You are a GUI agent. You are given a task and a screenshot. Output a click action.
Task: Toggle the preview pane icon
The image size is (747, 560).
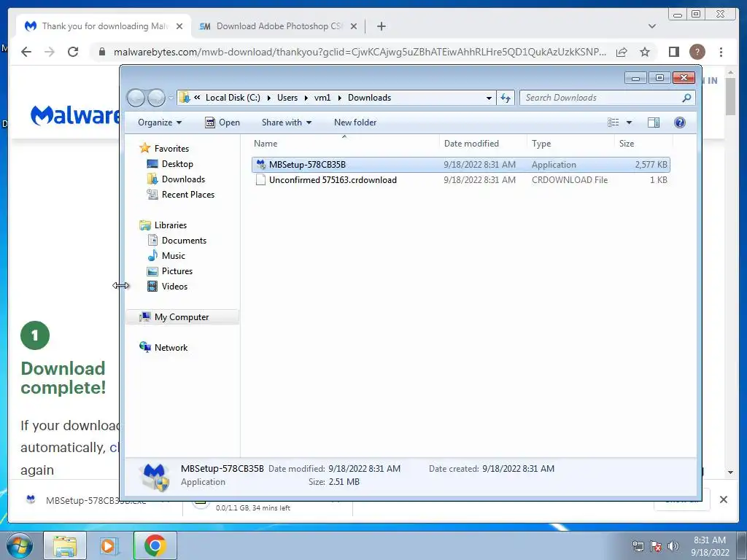click(653, 122)
